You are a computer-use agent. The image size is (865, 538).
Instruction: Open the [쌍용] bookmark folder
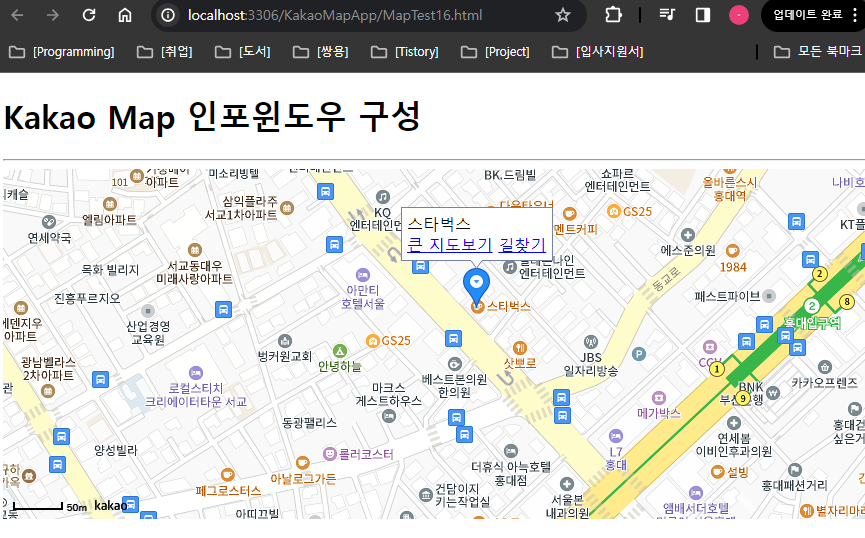(x=321, y=52)
